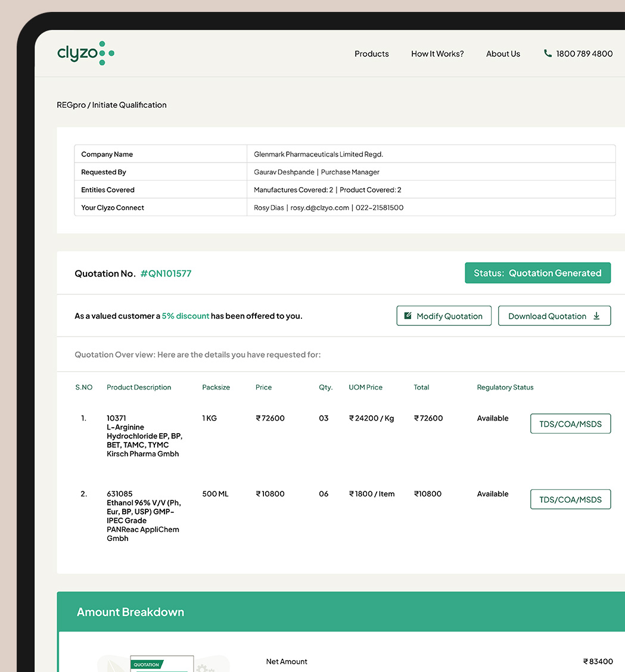Screen dimensions: 625x672
Task: Select the Glenmark Pharmaceuticals Limited Regd. cell
Action: coord(431,154)
